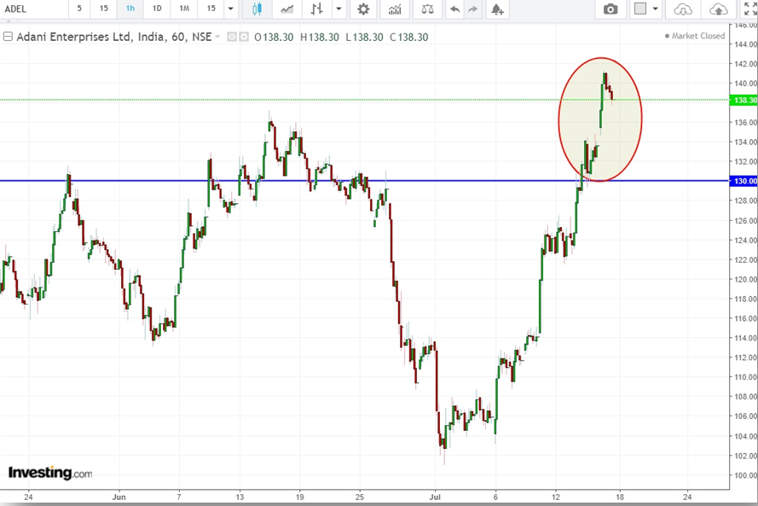Select the 1h interval
758x506 pixels.
pyautogui.click(x=130, y=9)
